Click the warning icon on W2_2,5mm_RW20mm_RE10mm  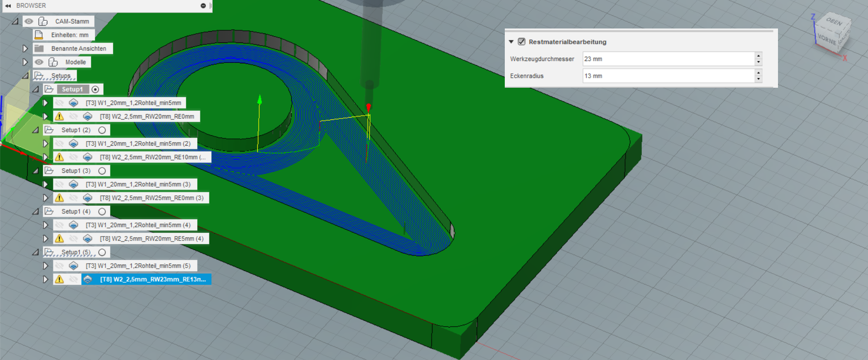point(59,157)
